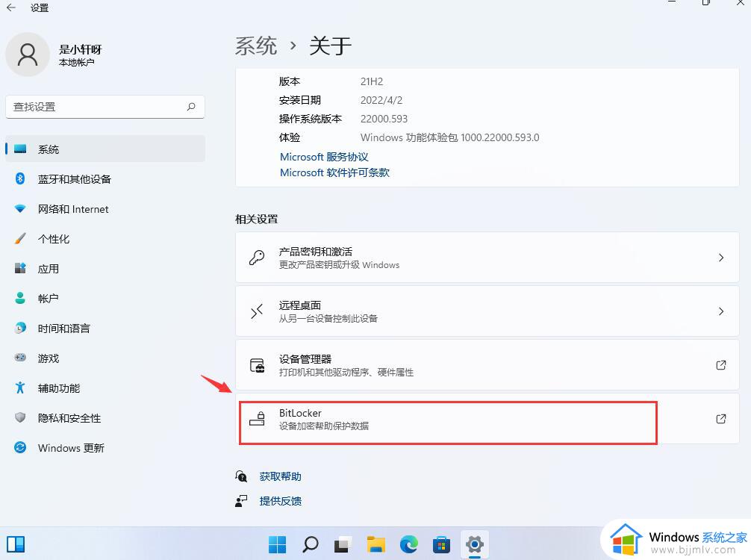Launch Microsoft Edge from the taskbar
The image size is (751, 560).
(408, 544)
